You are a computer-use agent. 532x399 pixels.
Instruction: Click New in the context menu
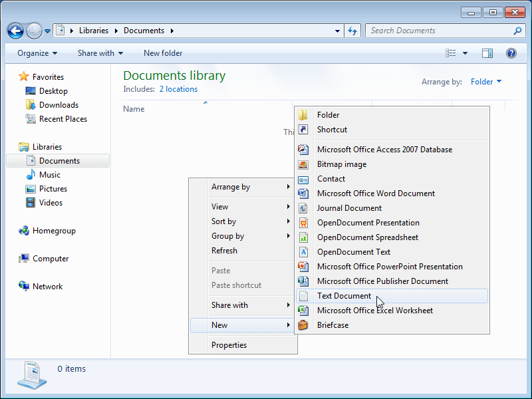[243, 325]
